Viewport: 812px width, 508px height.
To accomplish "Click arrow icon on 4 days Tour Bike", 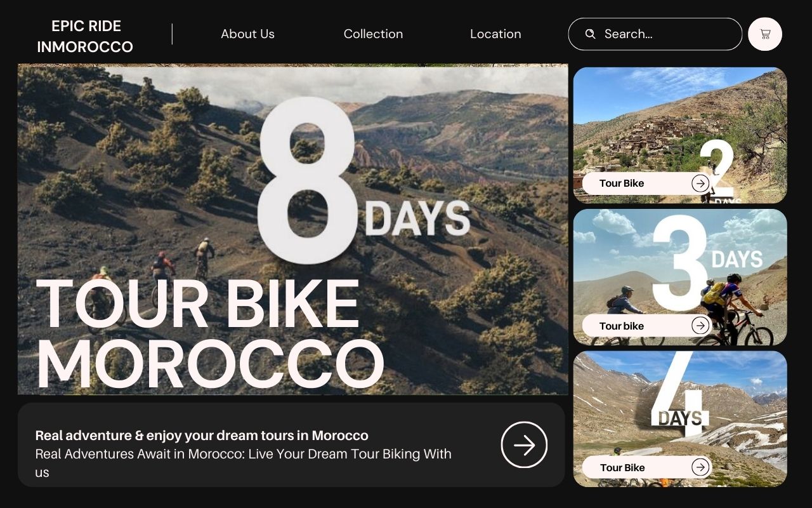I will click(700, 467).
